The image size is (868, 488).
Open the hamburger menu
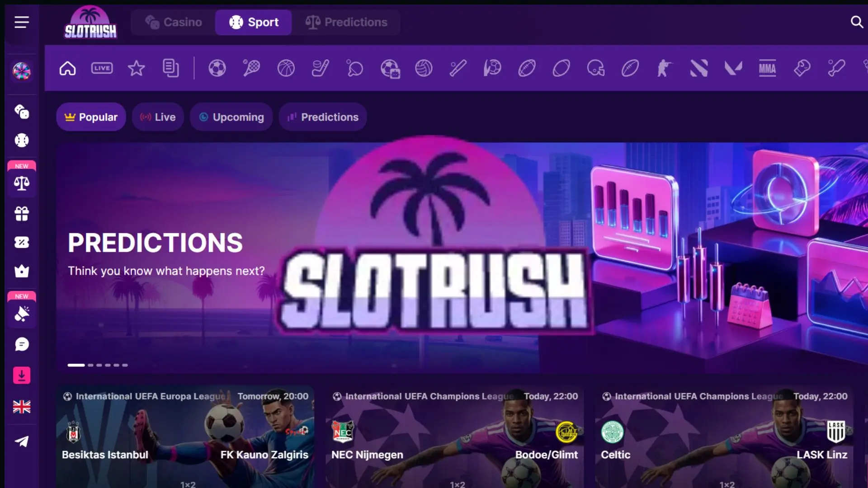pyautogui.click(x=21, y=22)
